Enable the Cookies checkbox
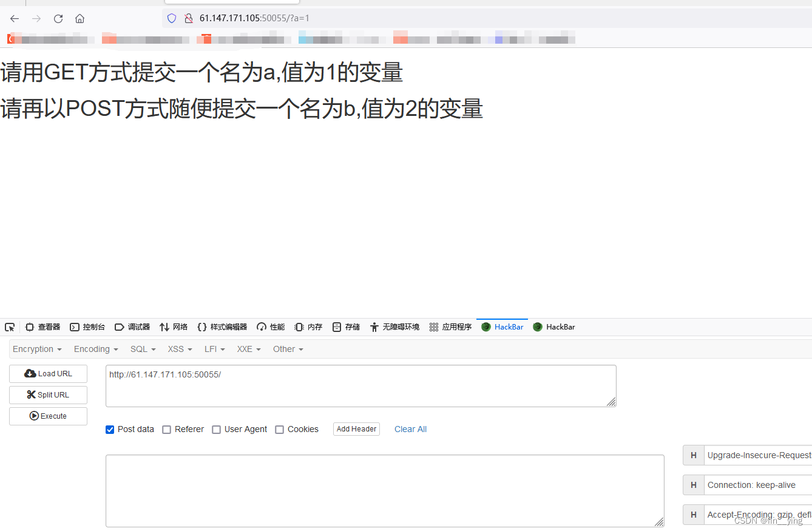The image size is (812, 531). (279, 429)
